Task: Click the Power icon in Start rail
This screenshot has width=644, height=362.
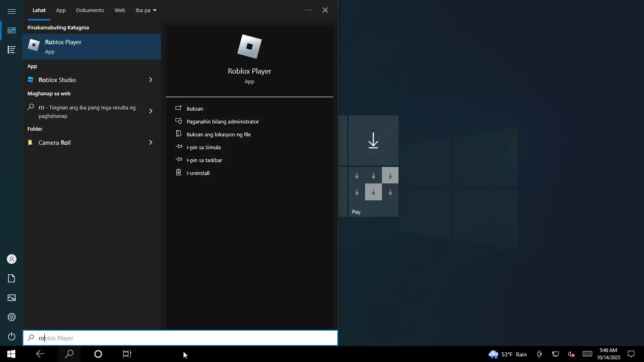Action: 12,336
